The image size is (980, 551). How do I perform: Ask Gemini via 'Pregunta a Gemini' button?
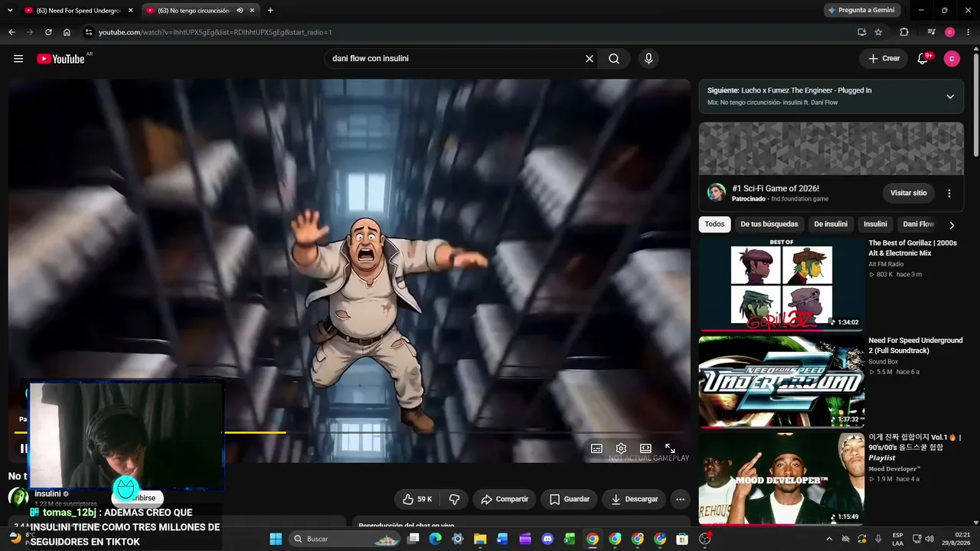click(862, 11)
